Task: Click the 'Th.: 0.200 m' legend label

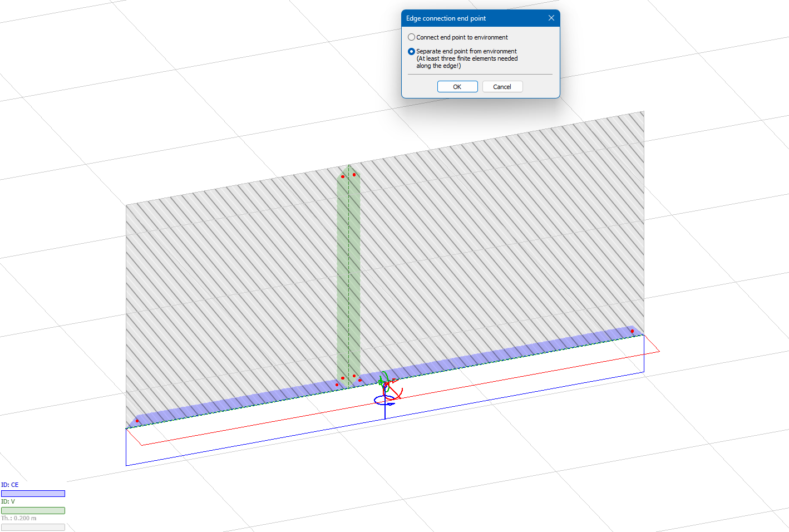Action: pos(19,518)
